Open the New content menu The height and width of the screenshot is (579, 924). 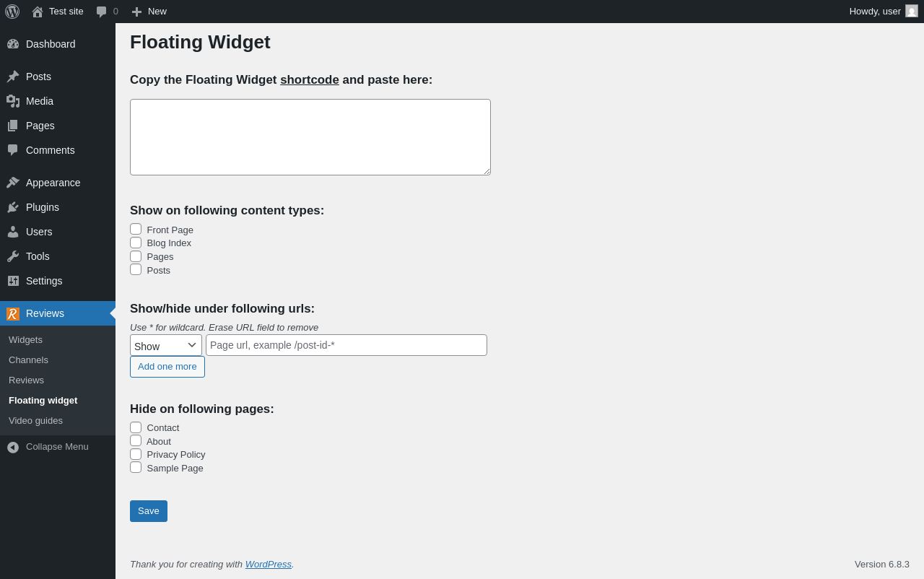[149, 12]
